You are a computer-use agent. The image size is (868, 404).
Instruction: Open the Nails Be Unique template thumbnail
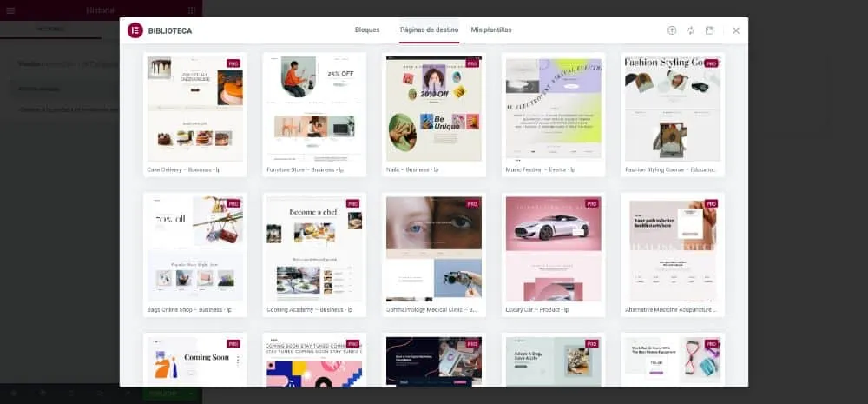click(434, 109)
